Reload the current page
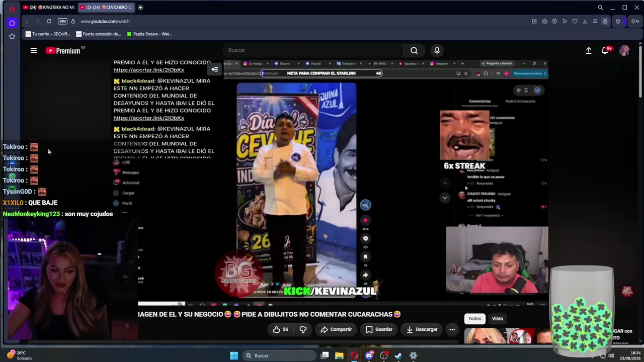 pyautogui.click(x=49, y=21)
